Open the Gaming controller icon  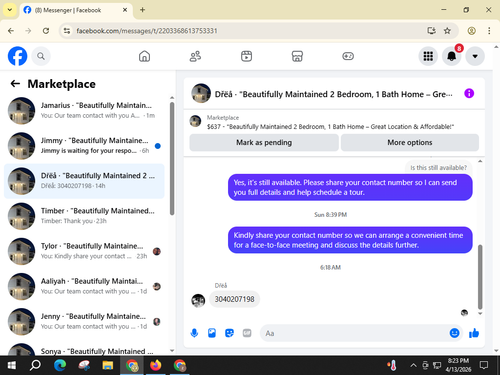coord(348,56)
